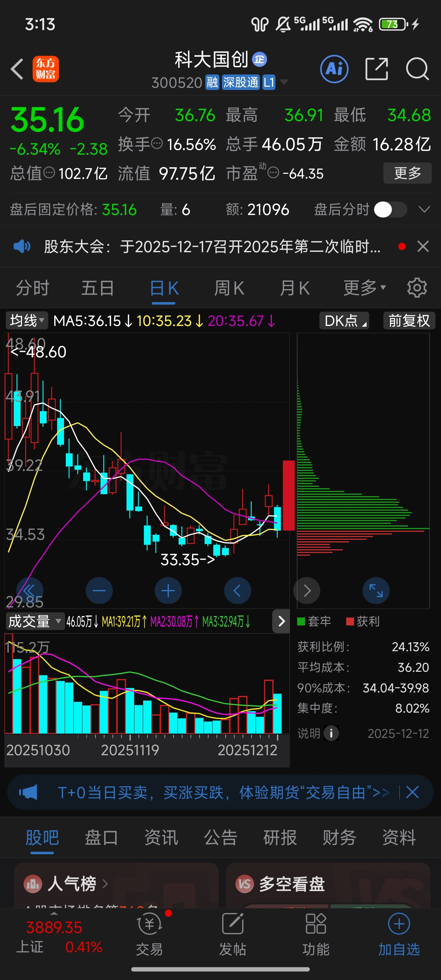The image size is (441, 980).
Task: Tap the 深股通 badge
Action: (x=240, y=82)
